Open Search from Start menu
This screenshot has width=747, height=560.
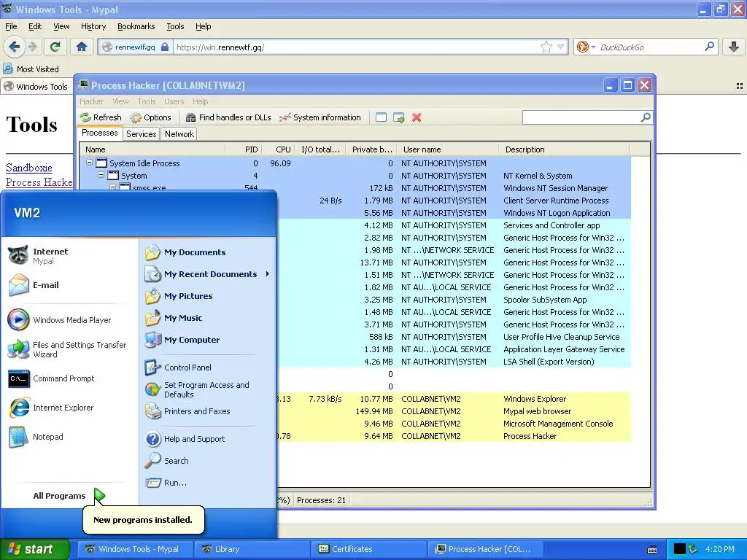point(167,461)
